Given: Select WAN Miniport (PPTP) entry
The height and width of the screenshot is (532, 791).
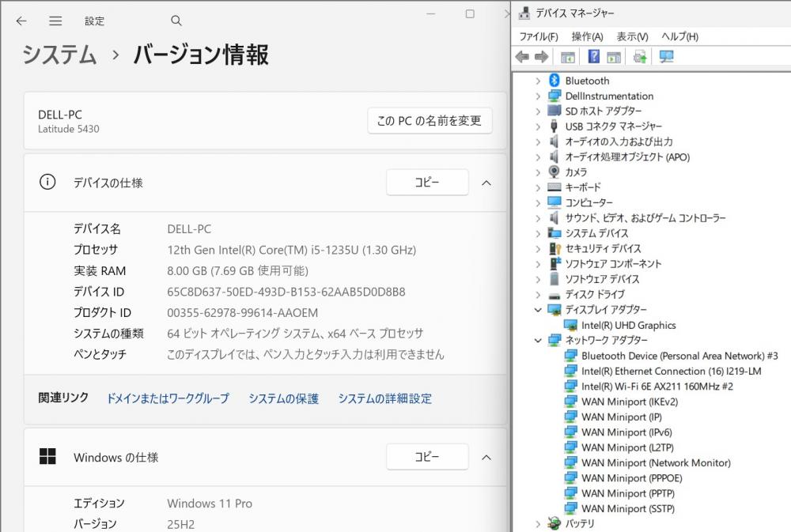Looking at the screenshot, I should tap(627, 493).
